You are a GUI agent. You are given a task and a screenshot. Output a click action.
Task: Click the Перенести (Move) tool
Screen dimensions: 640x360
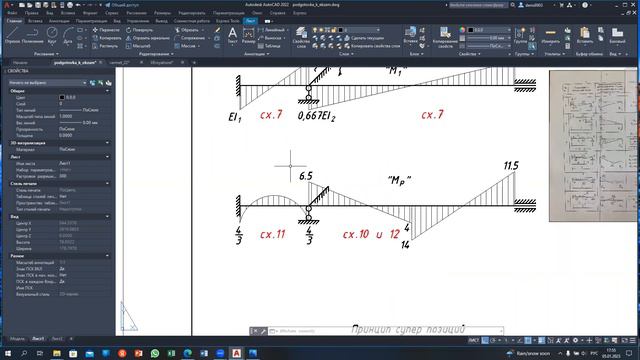pyautogui.click(x=106, y=30)
